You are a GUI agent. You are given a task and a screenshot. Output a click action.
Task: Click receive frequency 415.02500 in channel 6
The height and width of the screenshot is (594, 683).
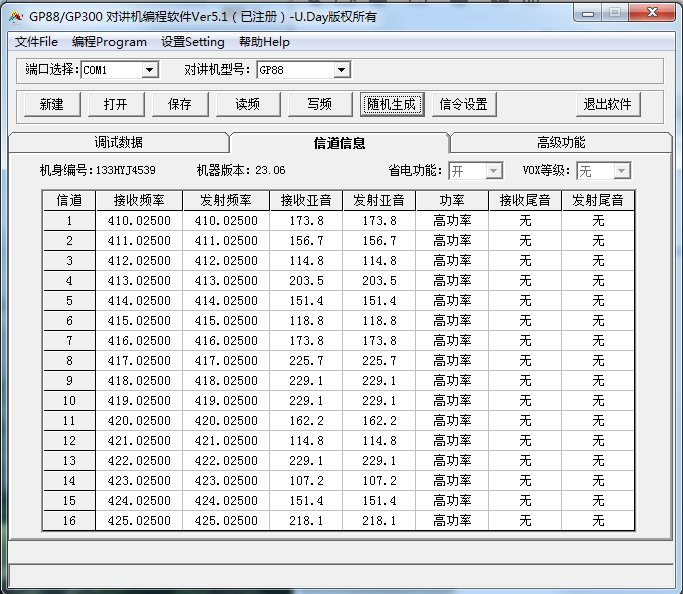click(139, 321)
